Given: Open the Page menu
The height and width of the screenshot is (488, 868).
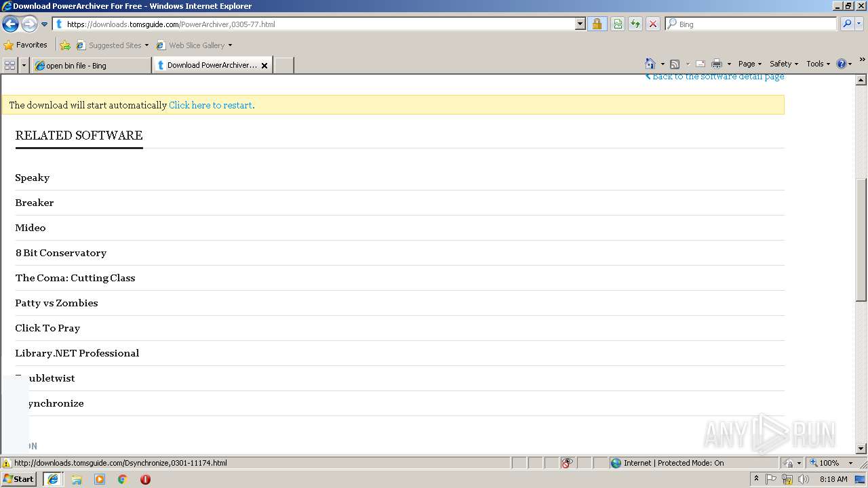Looking at the screenshot, I should point(749,64).
